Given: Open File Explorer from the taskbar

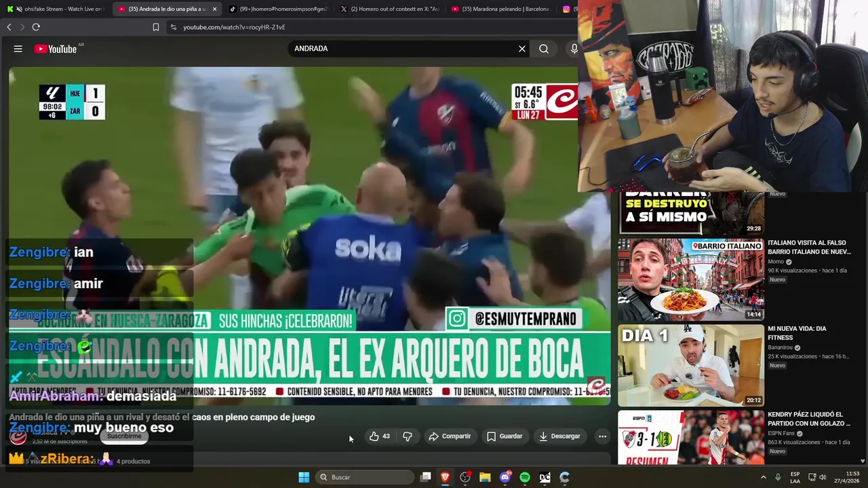Looking at the screenshot, I should [x=485, y=477].
